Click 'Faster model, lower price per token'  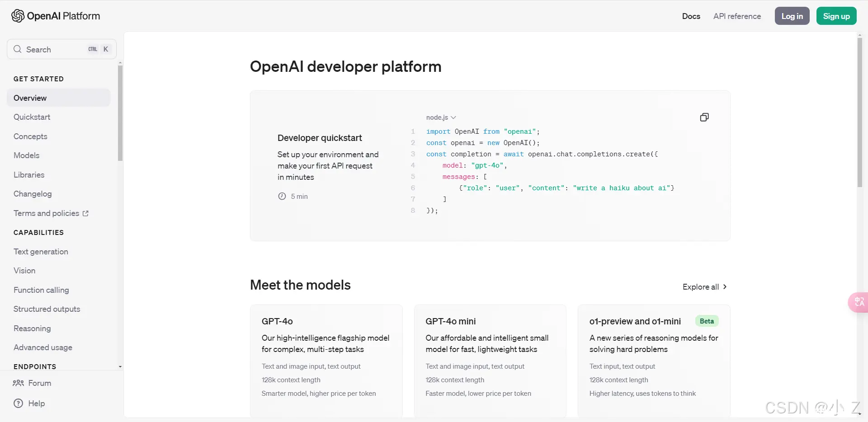pyautogui.click(x=478, y=394)
